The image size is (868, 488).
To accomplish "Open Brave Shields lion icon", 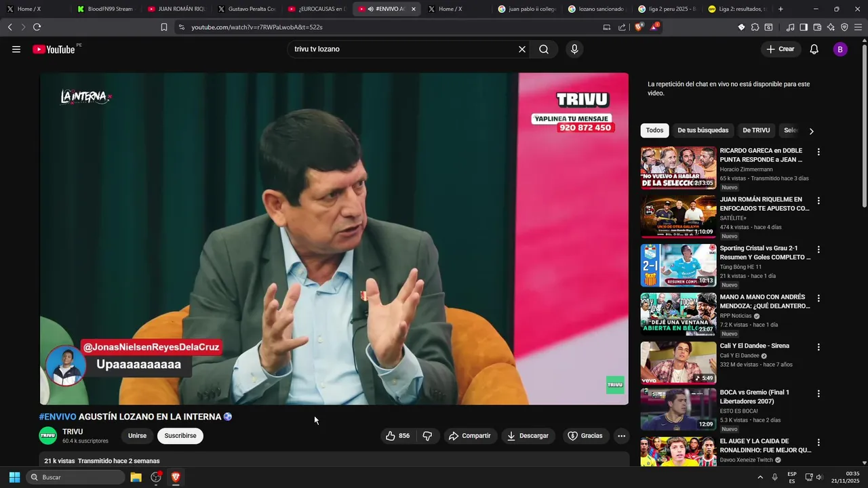I will [638, 27].
